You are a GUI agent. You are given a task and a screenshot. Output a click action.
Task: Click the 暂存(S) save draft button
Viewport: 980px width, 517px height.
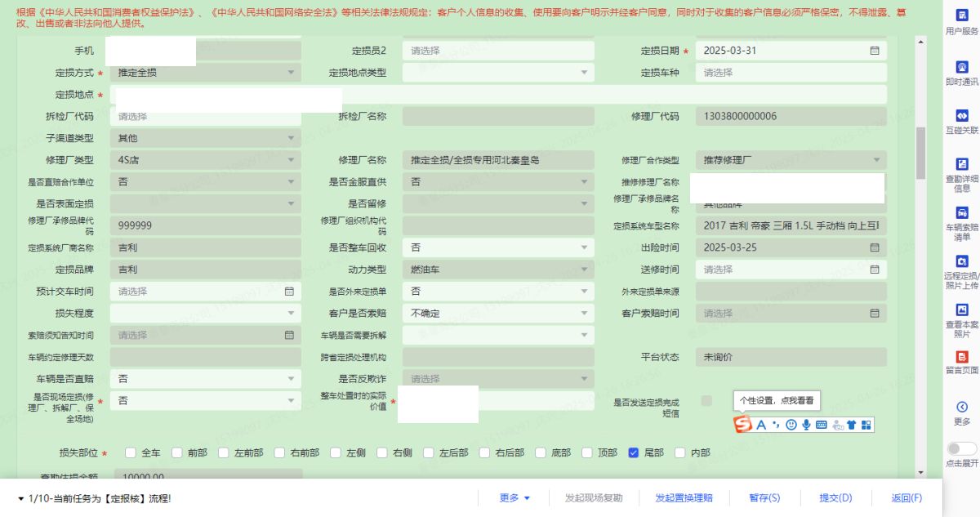coord(764,498)
